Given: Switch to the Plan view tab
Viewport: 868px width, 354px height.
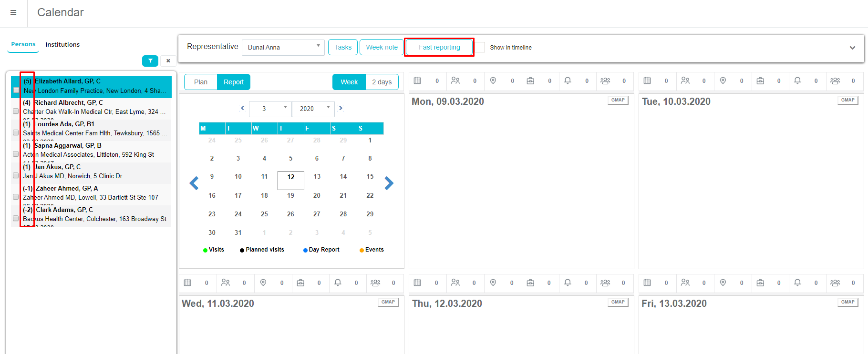Looking at the screenshot, I should (201, 82).
